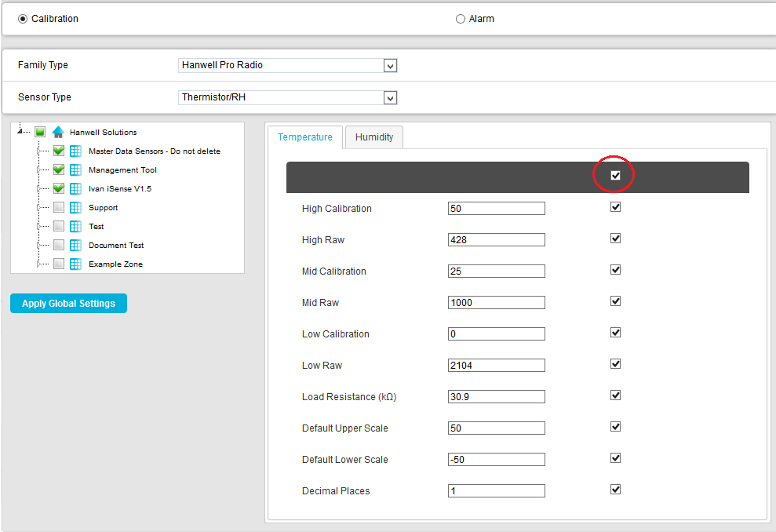Select Example Zone in the tree

115,264
